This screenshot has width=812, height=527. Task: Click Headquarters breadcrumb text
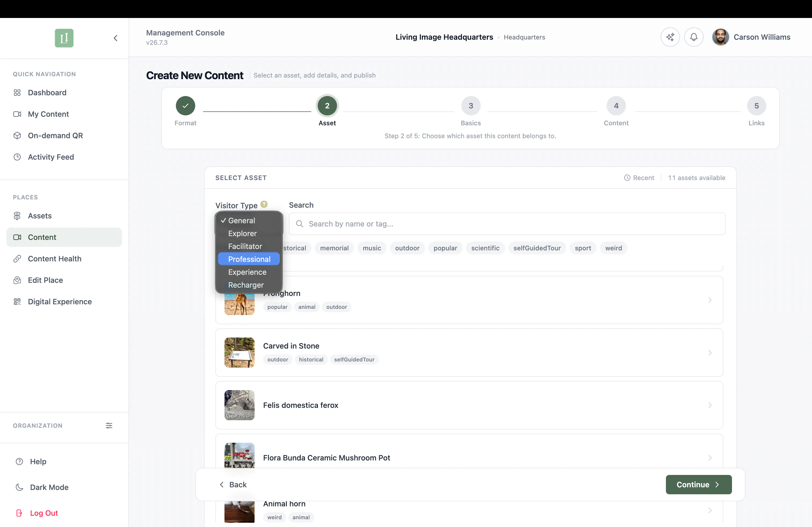tap(524, 37)
